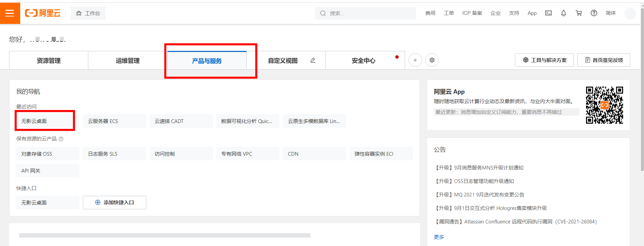This screenshot has height=246, width=644.
Task: Click the 最近更新 message line
Action: tap(507, 112)
